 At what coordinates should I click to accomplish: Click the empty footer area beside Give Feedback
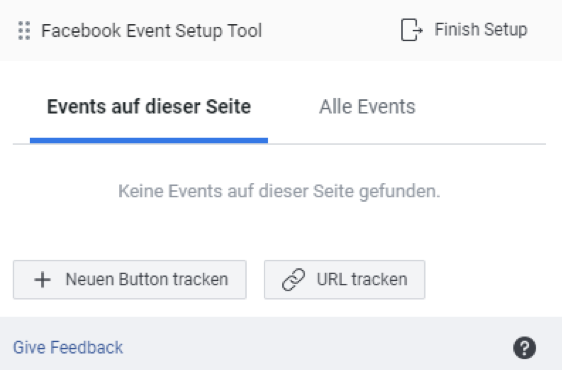tap(315, 347)
